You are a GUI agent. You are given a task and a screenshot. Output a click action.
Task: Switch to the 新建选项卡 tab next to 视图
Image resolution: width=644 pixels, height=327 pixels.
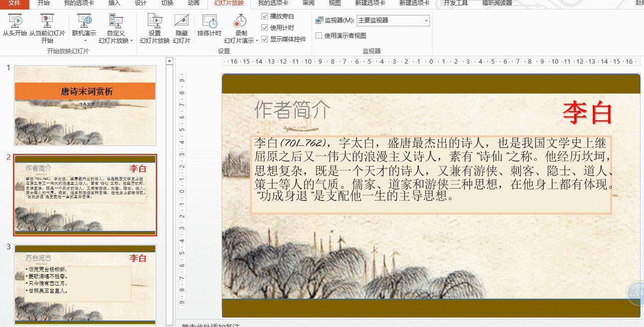(370, 3)
